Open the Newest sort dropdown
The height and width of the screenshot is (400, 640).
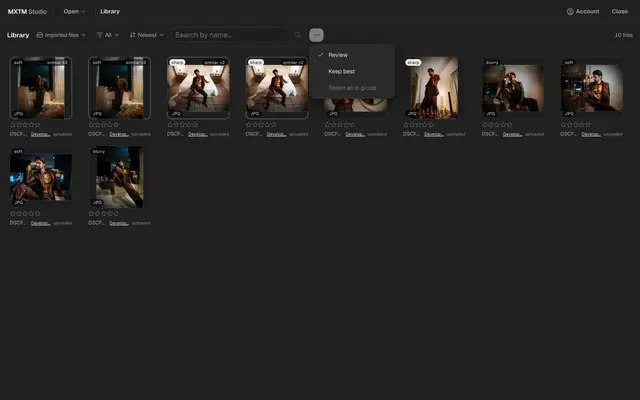tap(147, 35)
